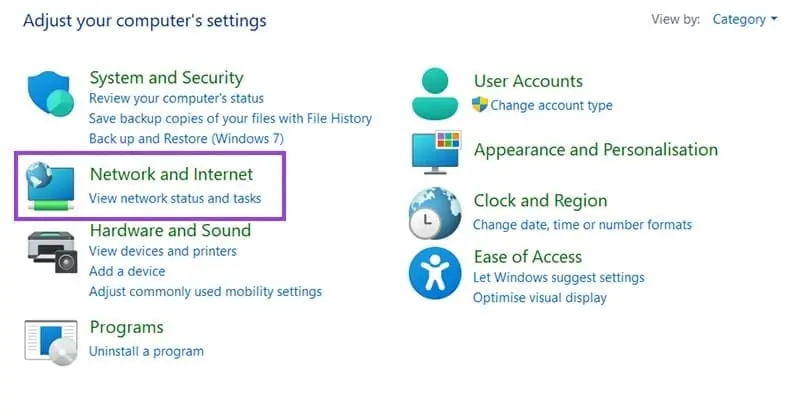The image size is (800, 419).
Task: Open the System and Security heading
Action: (166, 78)
